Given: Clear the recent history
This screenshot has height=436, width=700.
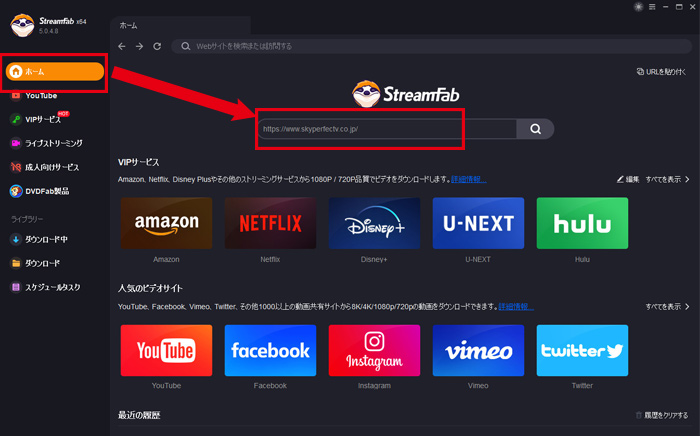Looking at the screenshot, I should [x=662, y=415].
